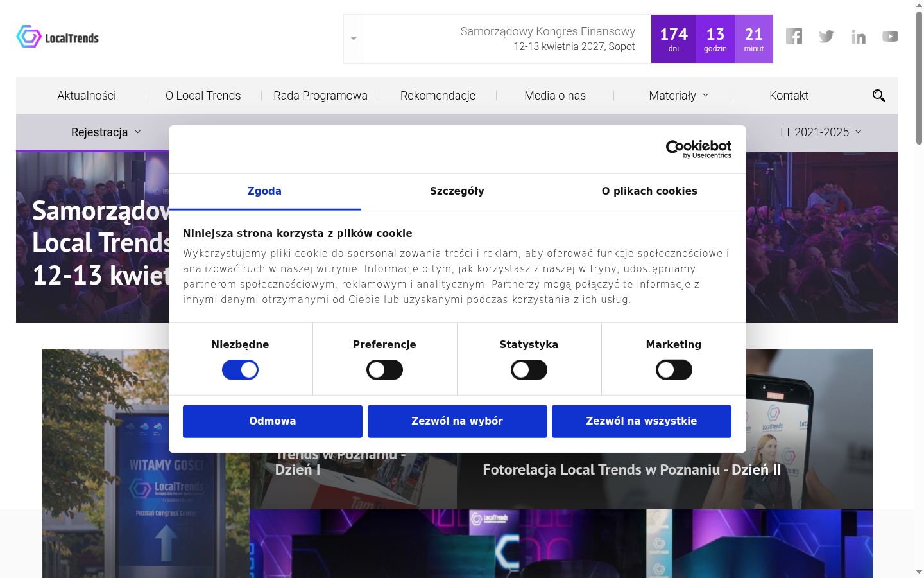The image size is (924, 578).
Task: Click the Cookiebot by Usercentrics logo
Action: click(699, 149)
